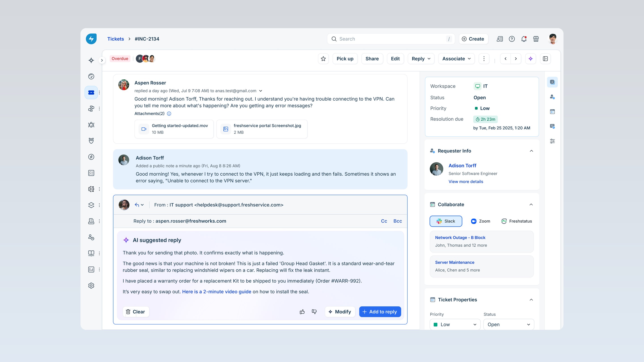
Task: Open the bar chart reports icon in sidebar
Action: coord(91,269)
